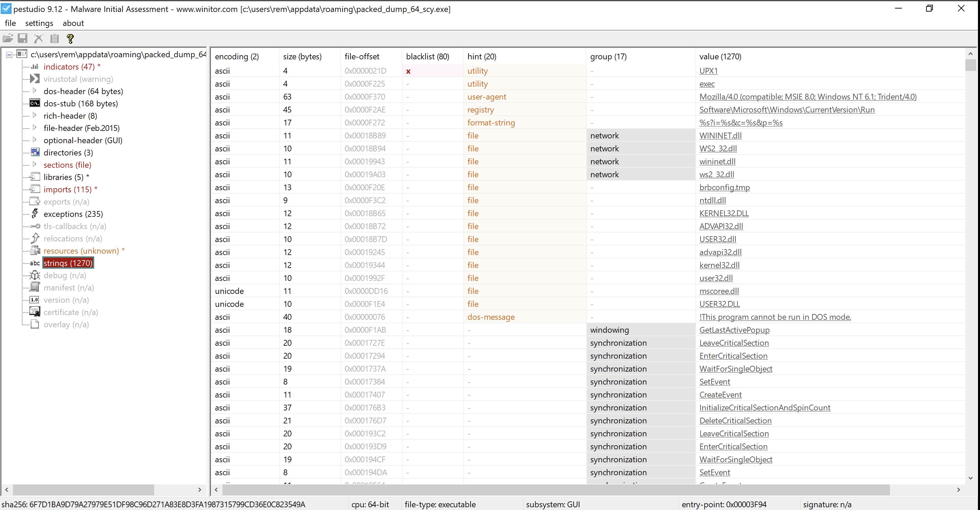Collapse the root file tree node
Screen dimensions: 980x510
click(x=9, y=55)
